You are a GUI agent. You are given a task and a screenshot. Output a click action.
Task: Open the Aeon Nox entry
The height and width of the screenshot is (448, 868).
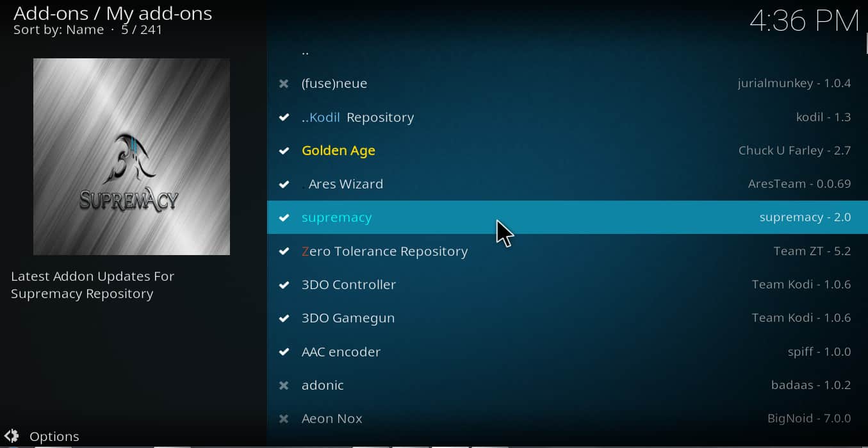[x=568, y=419]
